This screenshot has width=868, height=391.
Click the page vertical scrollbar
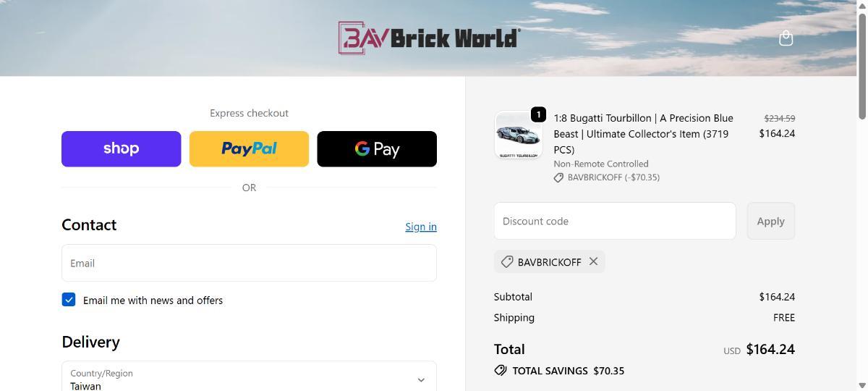coord(861,217)
